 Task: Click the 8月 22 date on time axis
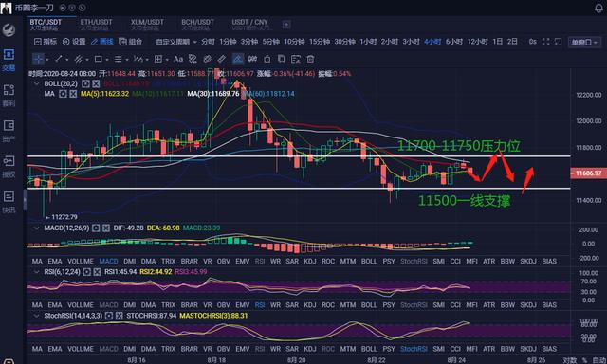(x=377, y=360)
